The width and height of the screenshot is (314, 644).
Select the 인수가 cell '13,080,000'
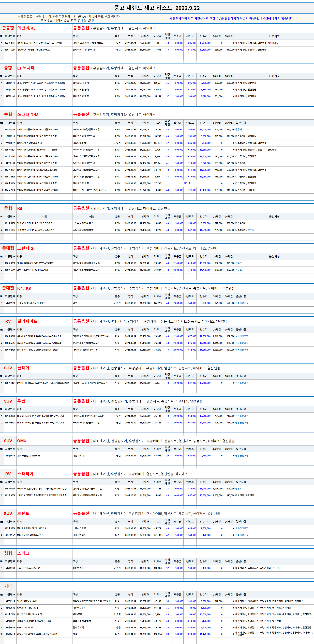click(x=205, y=43)
